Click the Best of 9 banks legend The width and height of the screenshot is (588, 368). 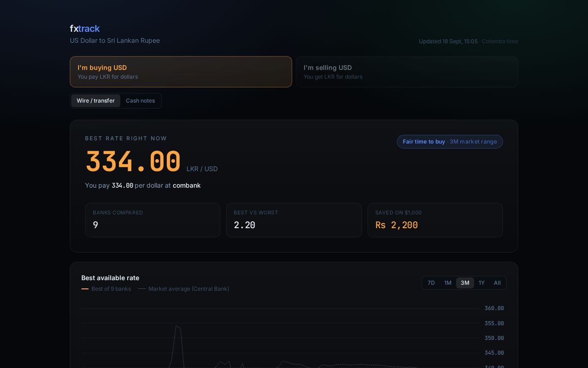pos(106,289)
